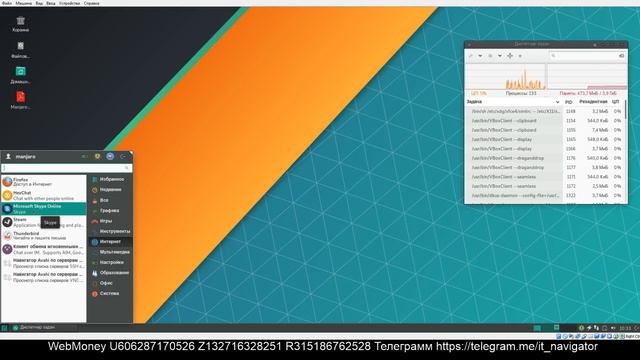640x360 pixels.
Task: Select the Инструменты category
Action: tap(110, 231)
